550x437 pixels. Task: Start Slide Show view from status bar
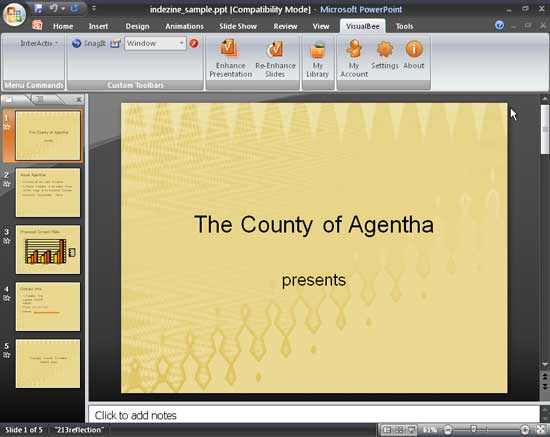[411, 430]
